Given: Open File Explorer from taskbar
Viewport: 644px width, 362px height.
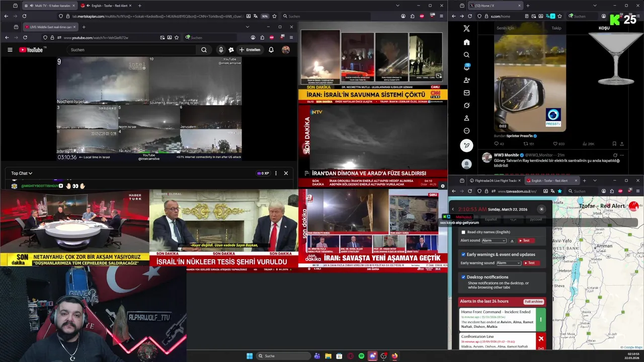Looking at the screenshot, I should click(x=328, y=356).
